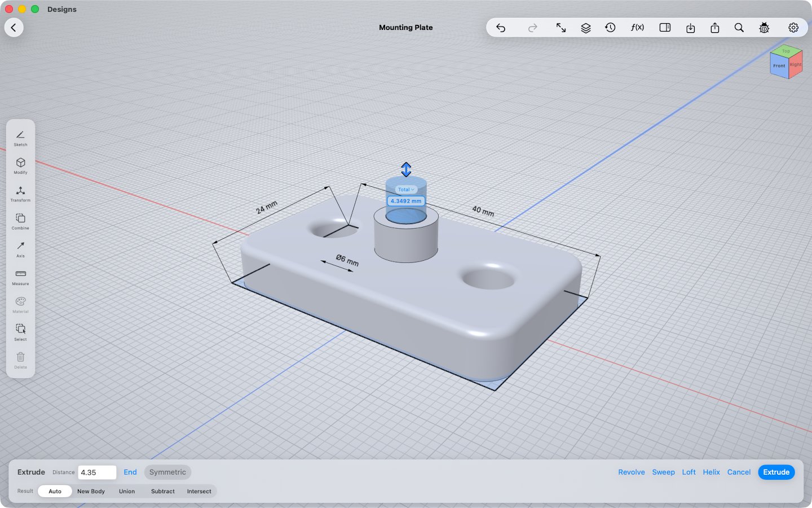Image resolution: width=812 pixels, height=508 pixels.
Task: Set Result mode to Auto
Action: [55, 491]
